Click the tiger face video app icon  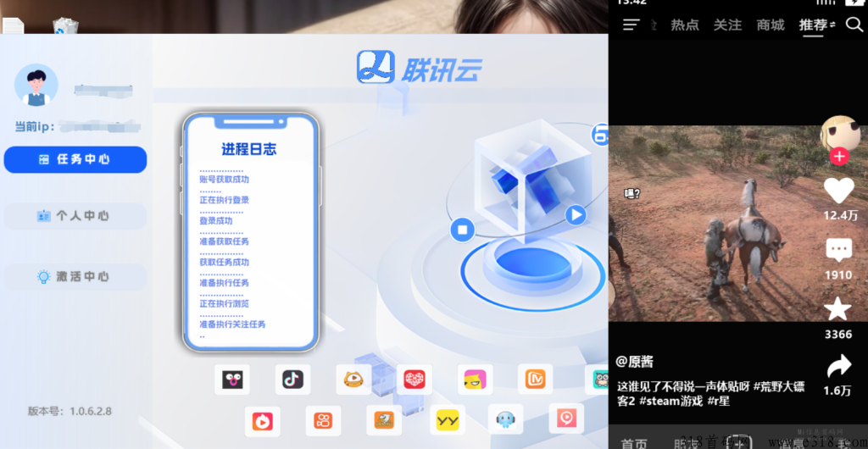(x=353, y=379)
